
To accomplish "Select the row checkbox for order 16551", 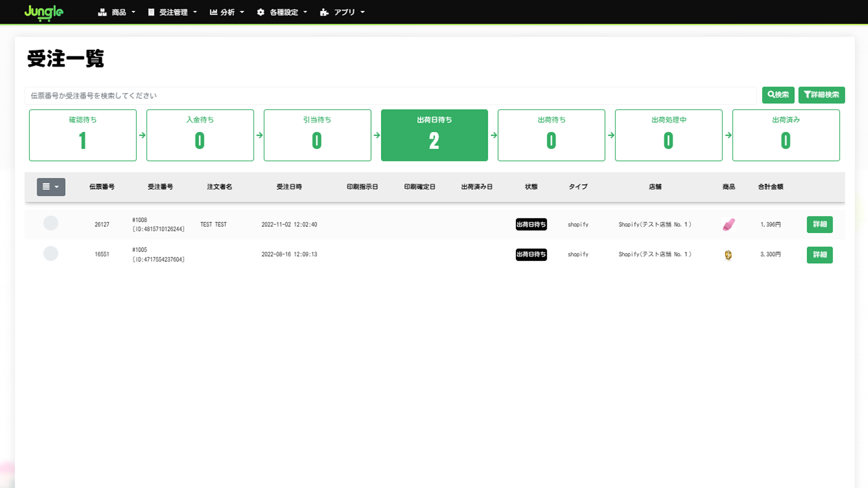I will click(x=51, y=254).
